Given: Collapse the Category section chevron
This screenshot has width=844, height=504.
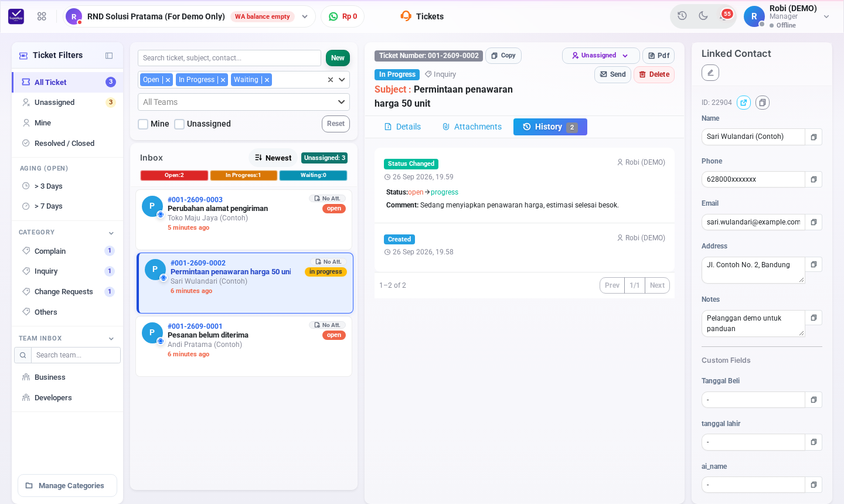Looking at the screenshot, I should point(111,233).
